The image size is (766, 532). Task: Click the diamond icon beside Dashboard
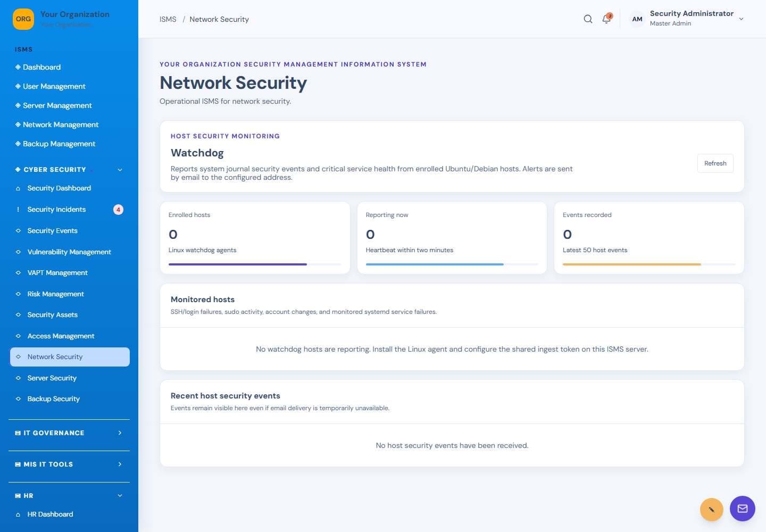pyautogui.click(x=18, y=67)
